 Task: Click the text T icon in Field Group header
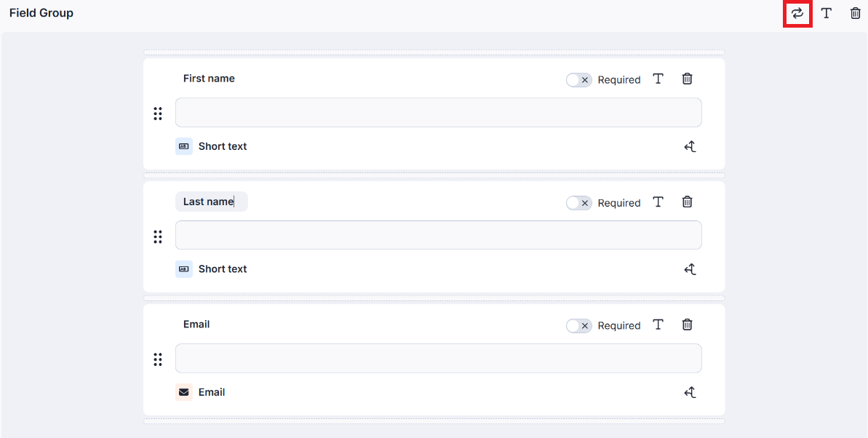pyautogui.click(x=827, y=13)
